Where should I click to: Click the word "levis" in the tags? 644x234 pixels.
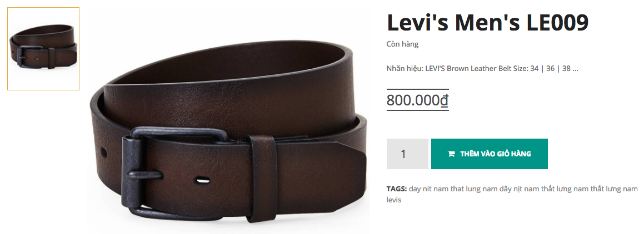(394, 200)
